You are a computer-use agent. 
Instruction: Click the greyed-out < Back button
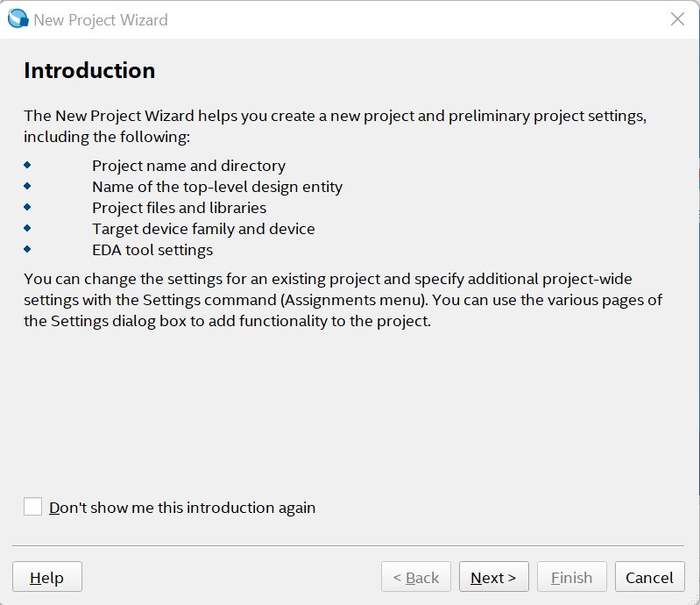[x=416, y=577]
